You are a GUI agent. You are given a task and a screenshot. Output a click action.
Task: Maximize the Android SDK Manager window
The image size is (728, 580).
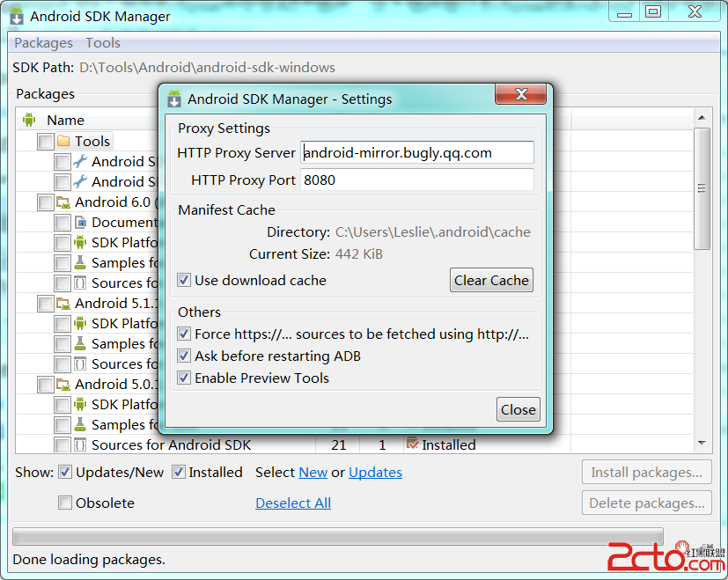coord(653,11)
